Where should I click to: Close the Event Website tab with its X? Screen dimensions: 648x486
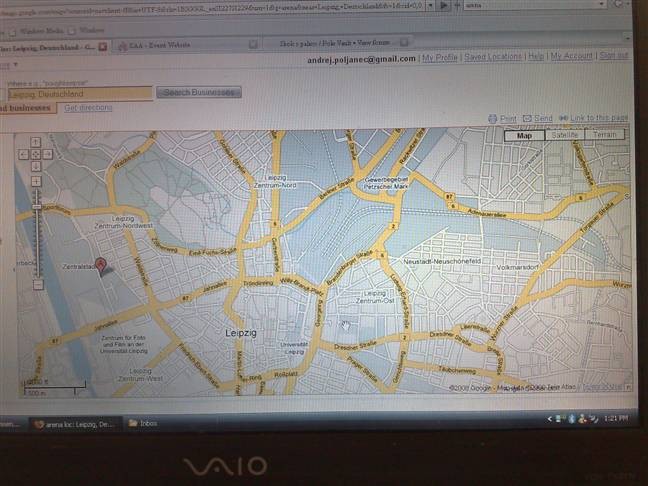(253, 44)
